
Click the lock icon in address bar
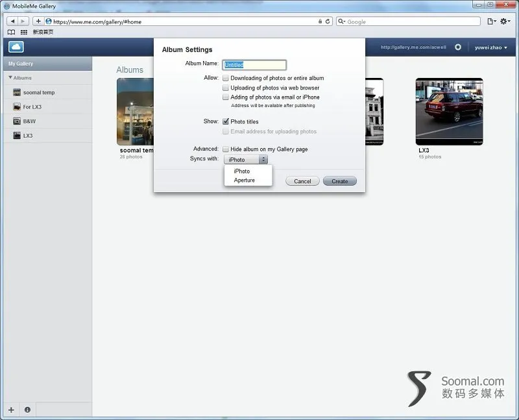[x=320, y=21]
